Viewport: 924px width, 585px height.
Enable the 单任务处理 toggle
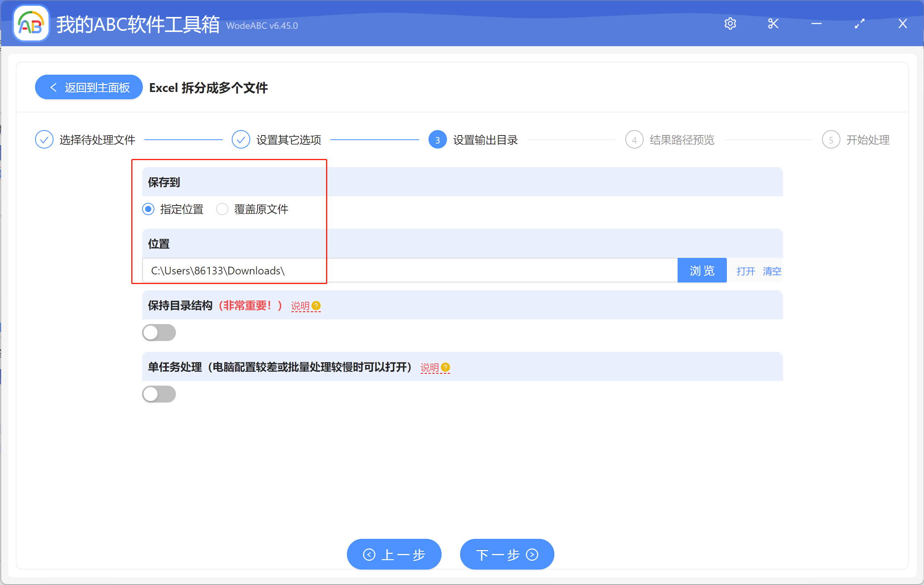point(159,394)
